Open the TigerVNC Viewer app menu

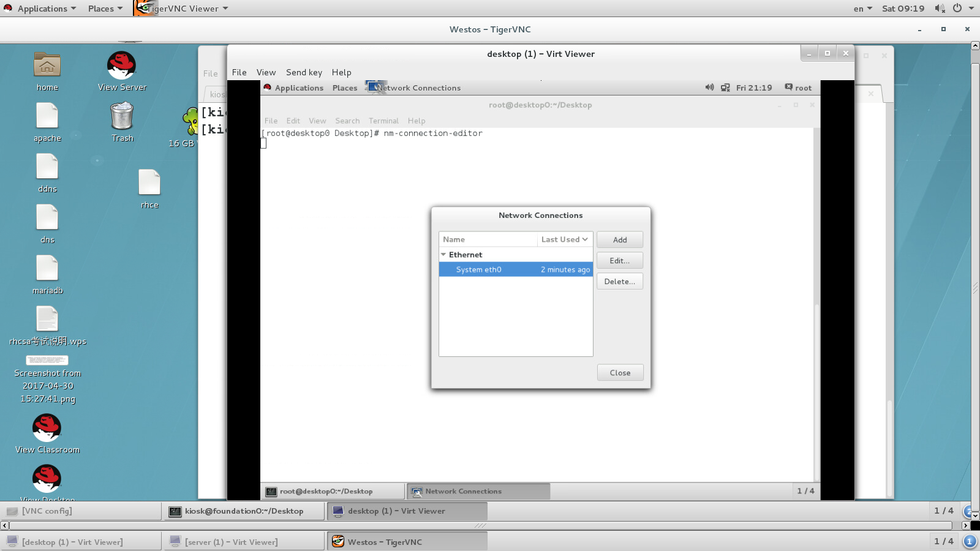coord(187,9)
